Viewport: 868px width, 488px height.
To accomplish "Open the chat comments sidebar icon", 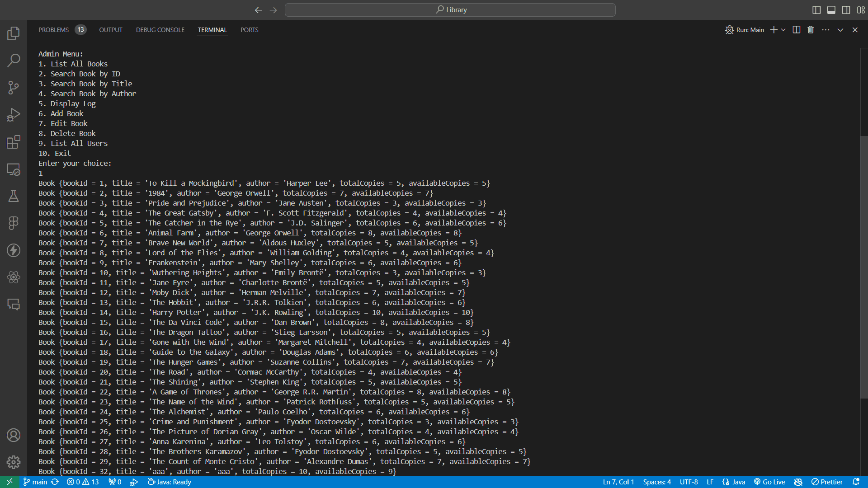I will pyautogui.click(x=14, y=304).
